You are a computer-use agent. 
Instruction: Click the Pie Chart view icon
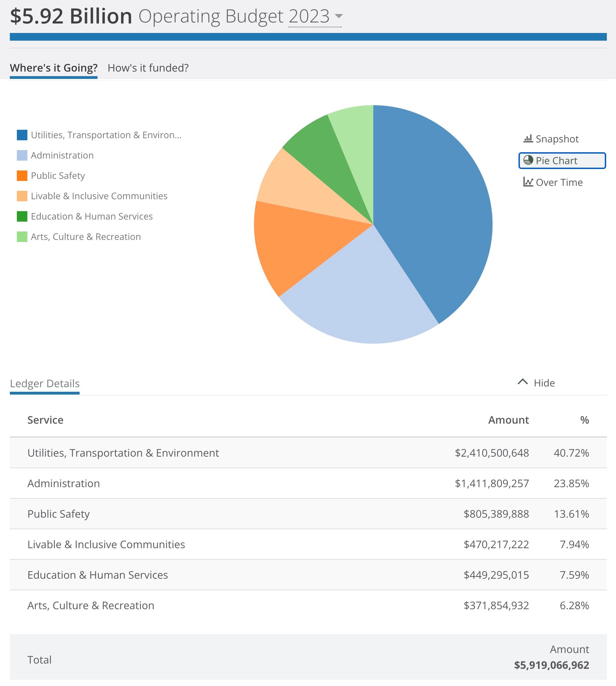tap(528, 160)
